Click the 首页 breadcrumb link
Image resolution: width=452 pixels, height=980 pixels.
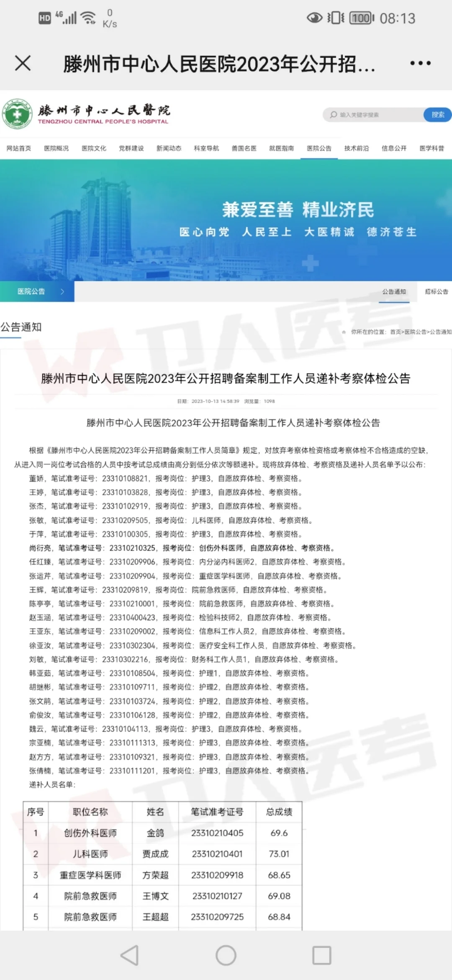395,332
